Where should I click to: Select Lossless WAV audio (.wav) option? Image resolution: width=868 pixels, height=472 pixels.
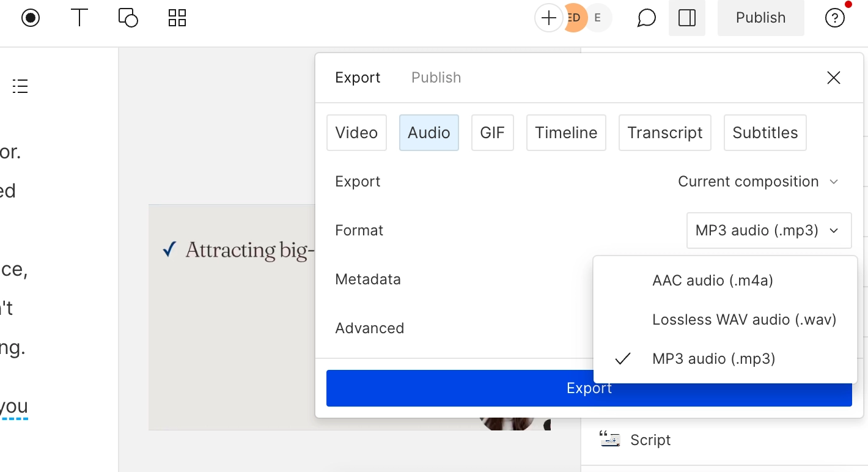[744, 320]
